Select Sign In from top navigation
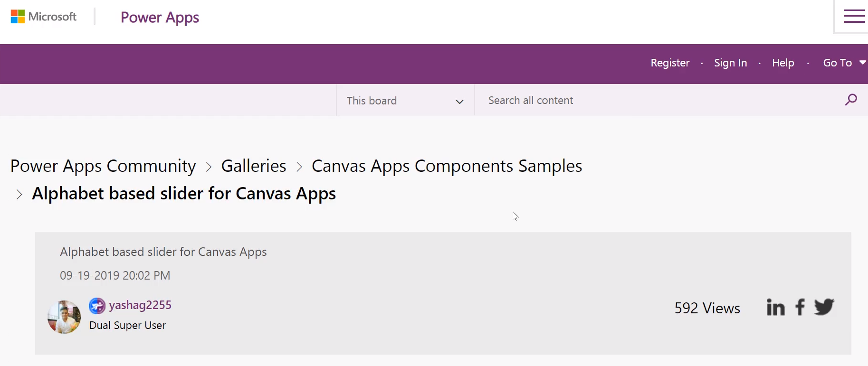This screenshot has width=868, height=366. 730,63
